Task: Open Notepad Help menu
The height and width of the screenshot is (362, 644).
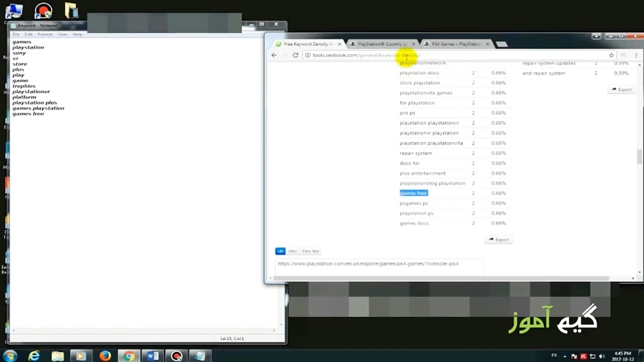Action: pos(77,34)
